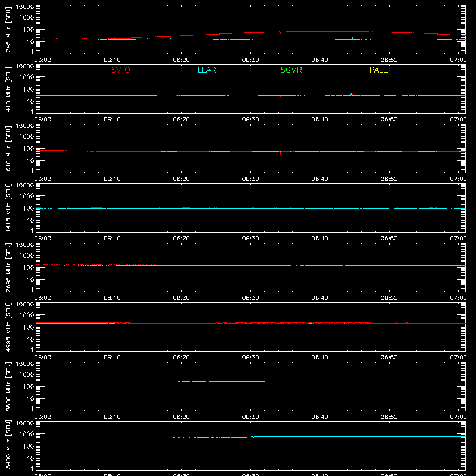476x476 pixels.
Task: Click 06:20 time label under 8800 MHz panel
Action: point(181,417)
